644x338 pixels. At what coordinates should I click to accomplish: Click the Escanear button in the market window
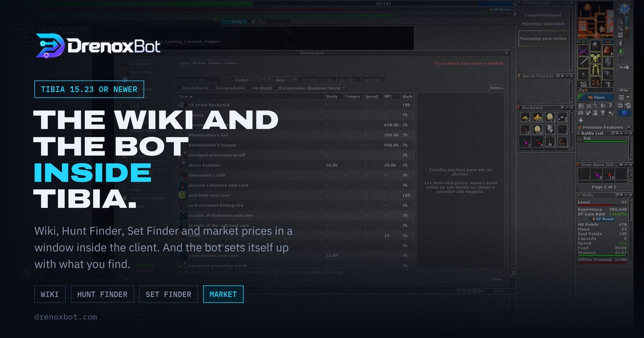tap(497, 88)
